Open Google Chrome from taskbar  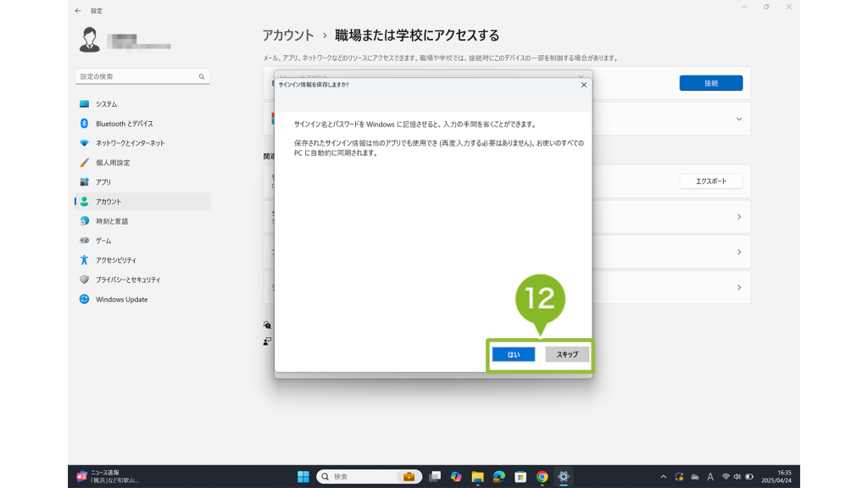click(x=542, y=476)
